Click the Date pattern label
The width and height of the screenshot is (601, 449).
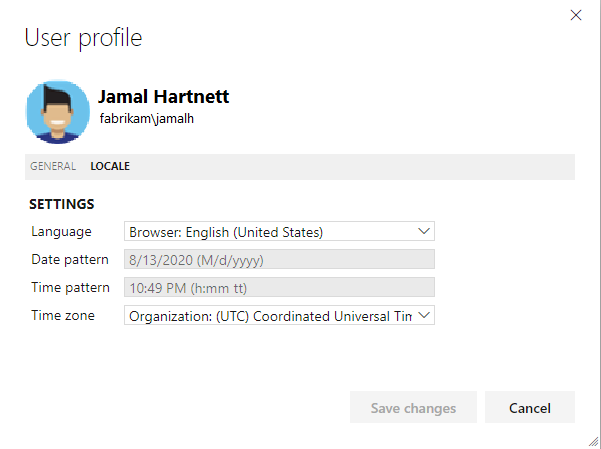(70, 259)
